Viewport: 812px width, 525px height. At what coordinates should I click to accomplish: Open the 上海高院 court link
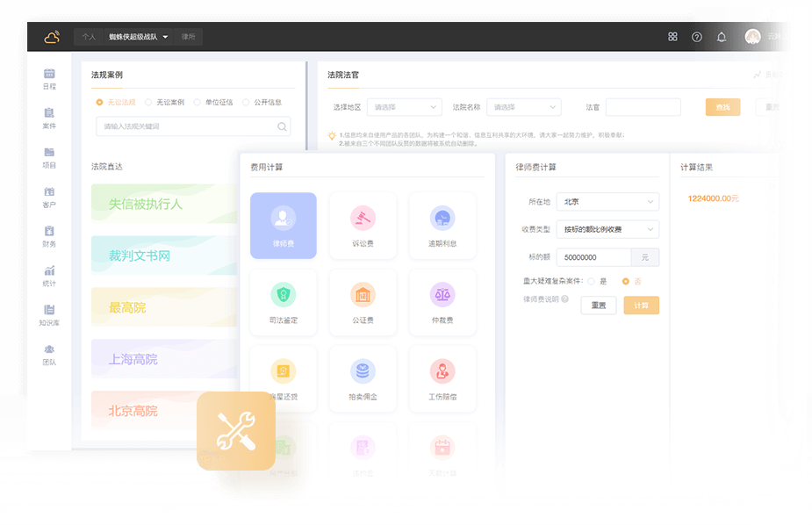point(165,359)
